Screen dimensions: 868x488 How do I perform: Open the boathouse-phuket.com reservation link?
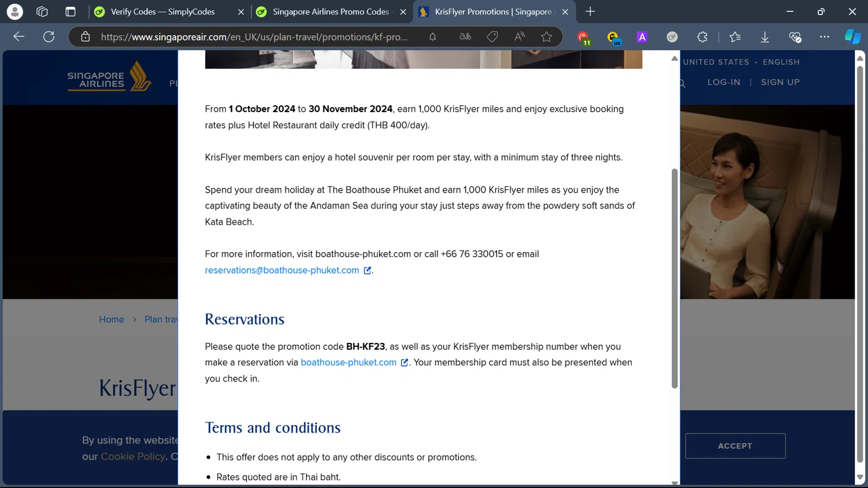point(348,363)
